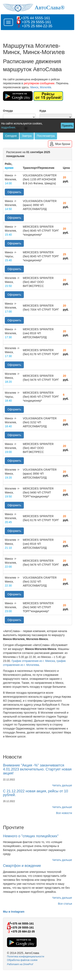
Task: Open the Google Play download badge at top
Action: pos(18,96)
